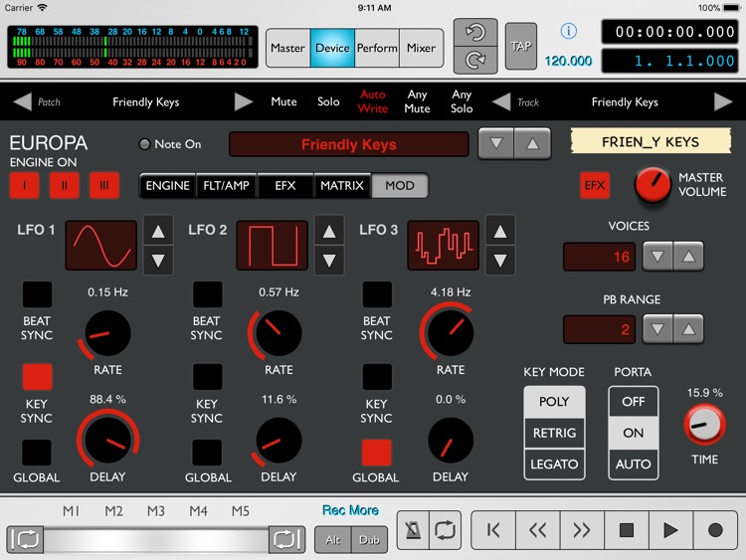Toggle Auto Write automation
This screenshot has height=560, width=746.
click(x=373, y=101)
